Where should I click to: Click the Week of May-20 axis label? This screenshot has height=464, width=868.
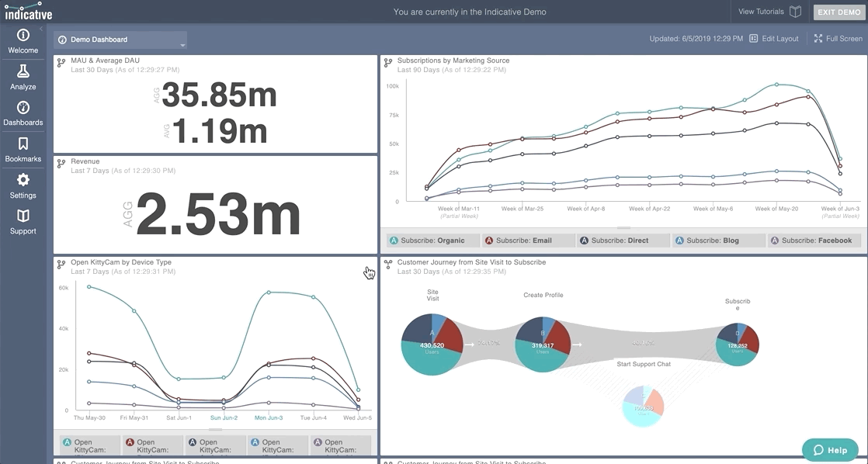776,209
